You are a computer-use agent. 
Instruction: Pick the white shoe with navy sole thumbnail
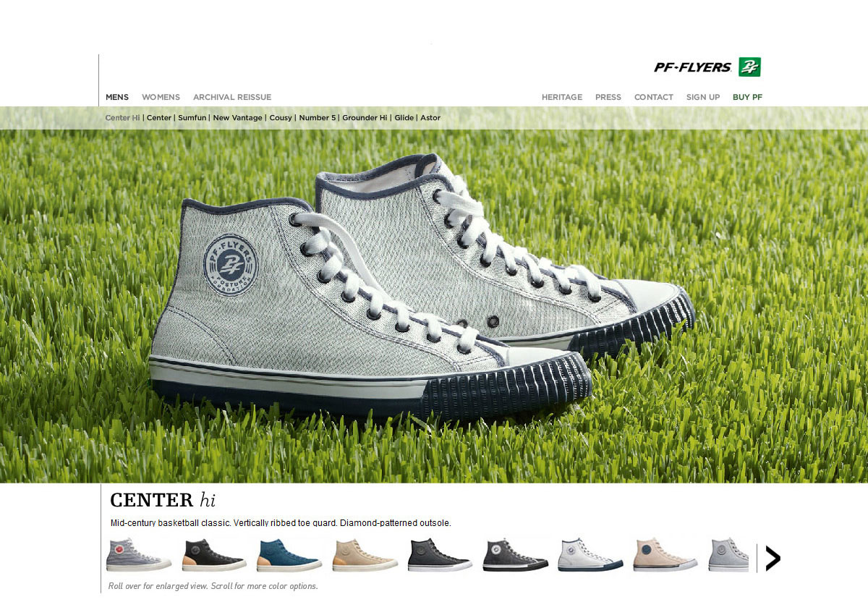click(590, 556)
